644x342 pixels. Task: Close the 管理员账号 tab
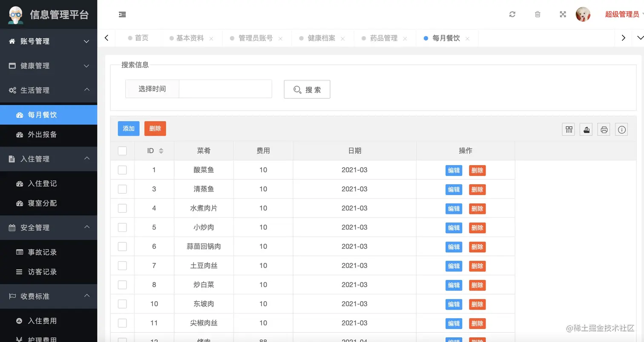click(x=280, y=39)
